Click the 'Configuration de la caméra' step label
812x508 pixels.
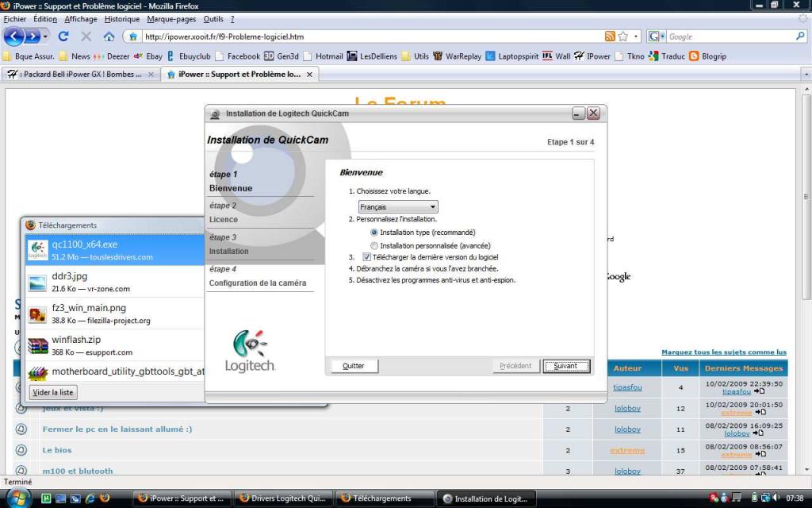(258, 283)
